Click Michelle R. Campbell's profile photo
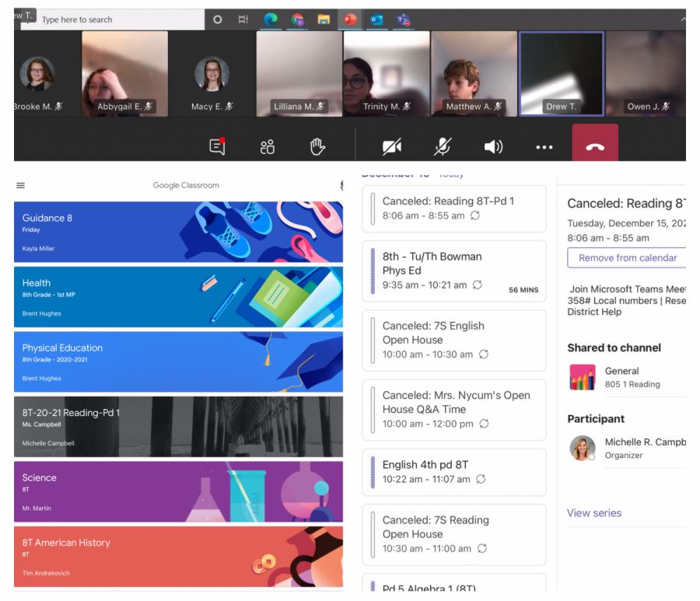Image resolution: width=700 pixels, height=601 pixels. 583,448
